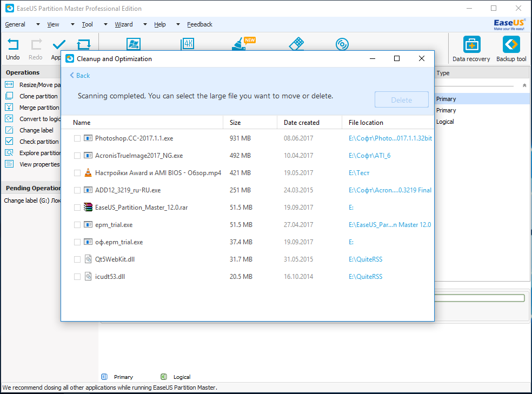Click the exe icon of Photoshop.CC-2017.1.1.exe

(88, 138)
